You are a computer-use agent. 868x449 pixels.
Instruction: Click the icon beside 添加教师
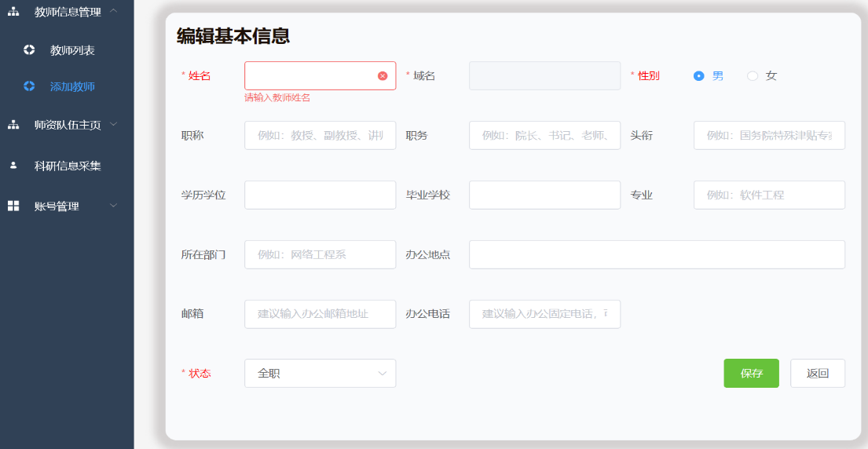coord(29,86)
